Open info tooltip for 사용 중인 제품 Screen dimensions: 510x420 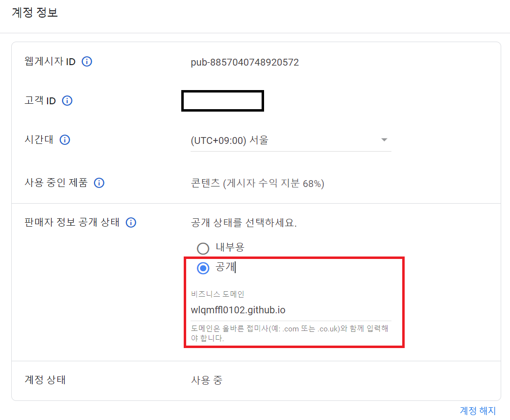[x=99, y=183]
